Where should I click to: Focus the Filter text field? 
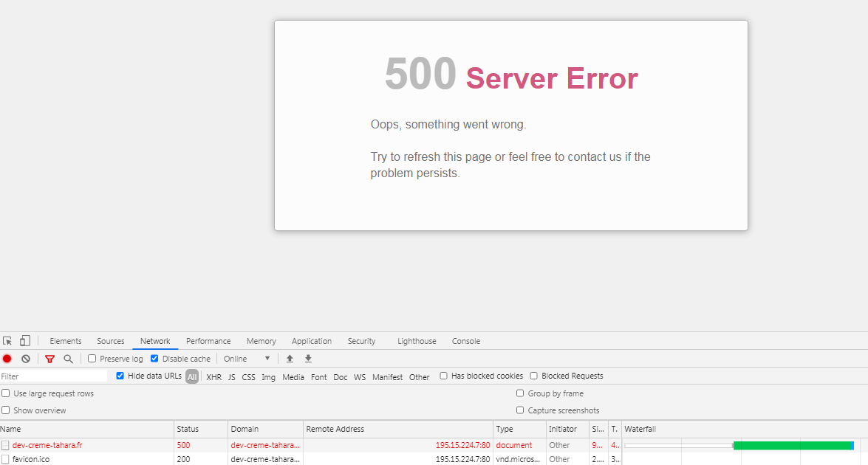click(x=54, y=376)
